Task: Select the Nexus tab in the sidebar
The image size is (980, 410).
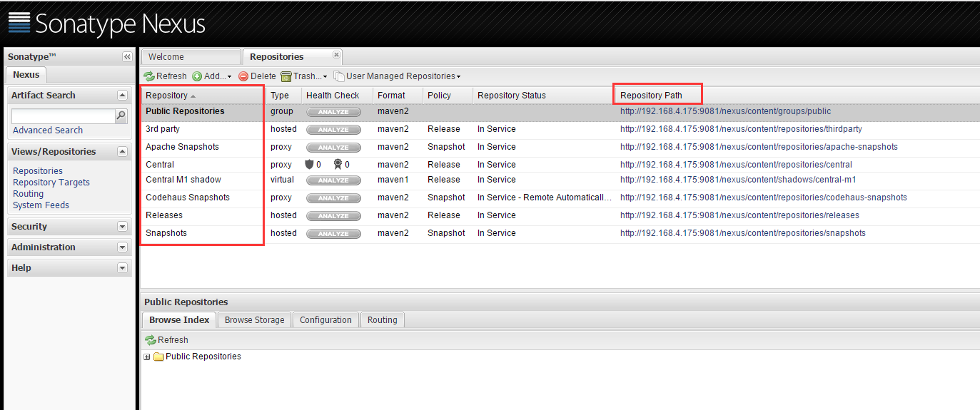Action: tap(26, 74)
